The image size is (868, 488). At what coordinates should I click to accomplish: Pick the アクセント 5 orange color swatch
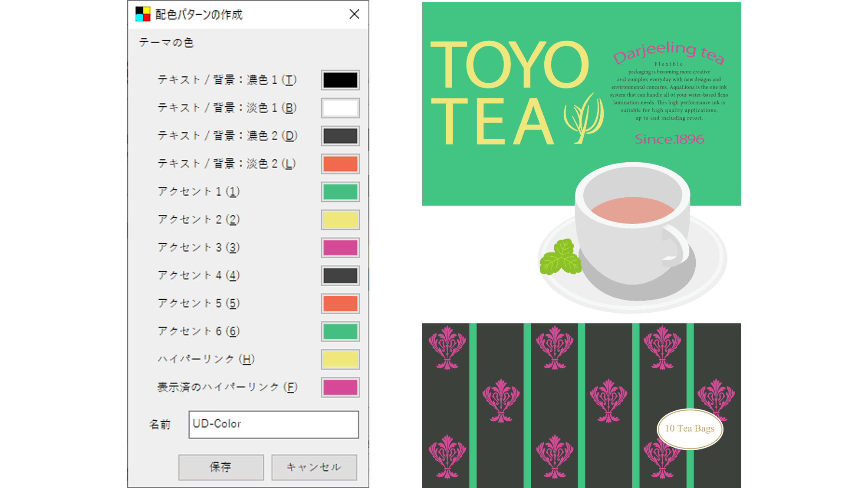click(x=340, y=304)
